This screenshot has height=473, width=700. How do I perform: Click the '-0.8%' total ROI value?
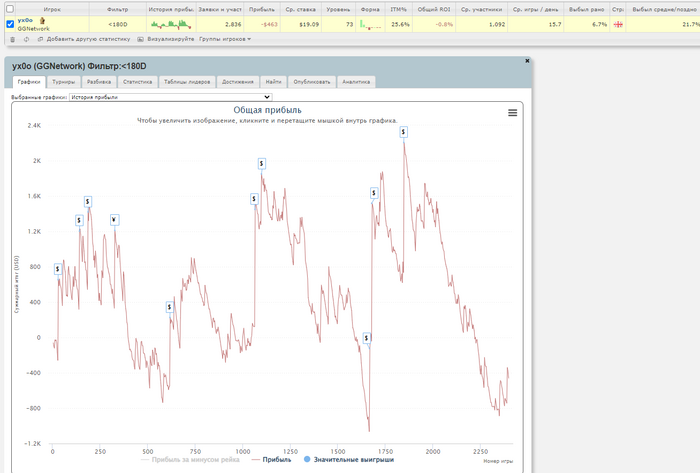click(x=444, y=25)
